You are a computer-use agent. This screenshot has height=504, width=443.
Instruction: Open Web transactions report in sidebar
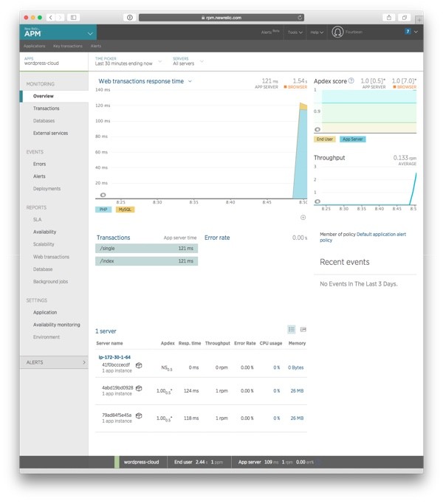[51, 257]
